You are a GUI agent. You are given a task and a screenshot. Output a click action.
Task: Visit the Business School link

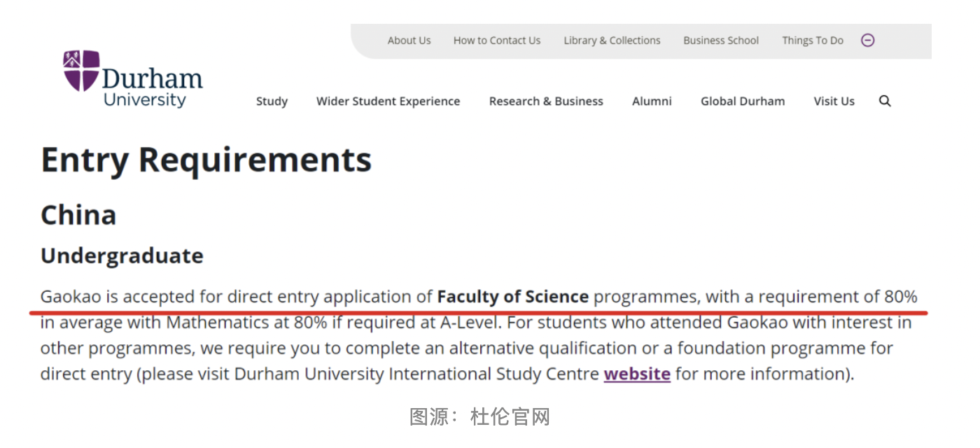point(721,41)
